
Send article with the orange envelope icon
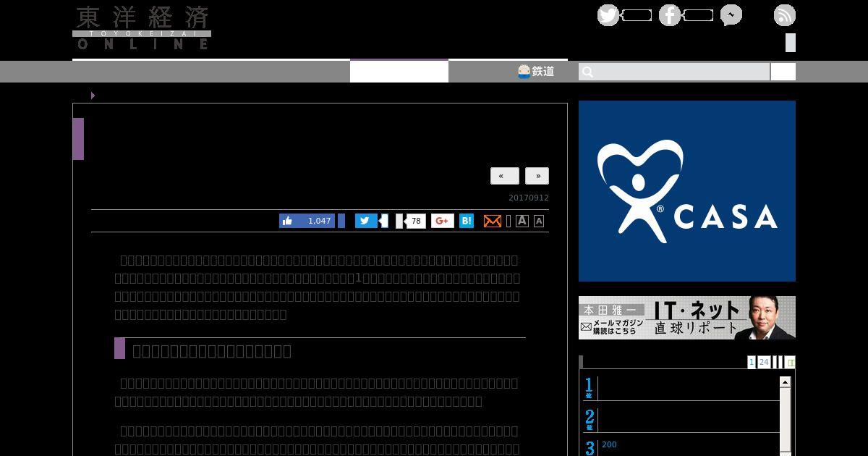[493, 221]
